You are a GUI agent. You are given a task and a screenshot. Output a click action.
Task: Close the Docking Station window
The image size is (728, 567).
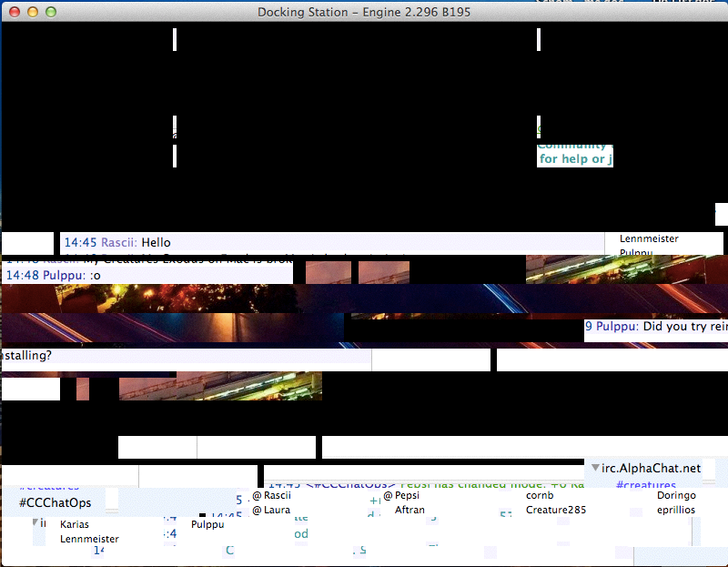click(14, 12)
